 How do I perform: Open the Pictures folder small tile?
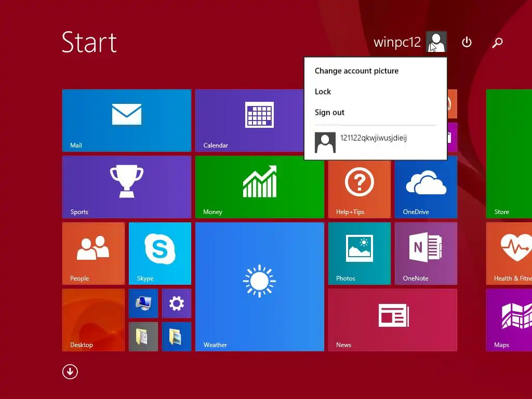[177, 337]
